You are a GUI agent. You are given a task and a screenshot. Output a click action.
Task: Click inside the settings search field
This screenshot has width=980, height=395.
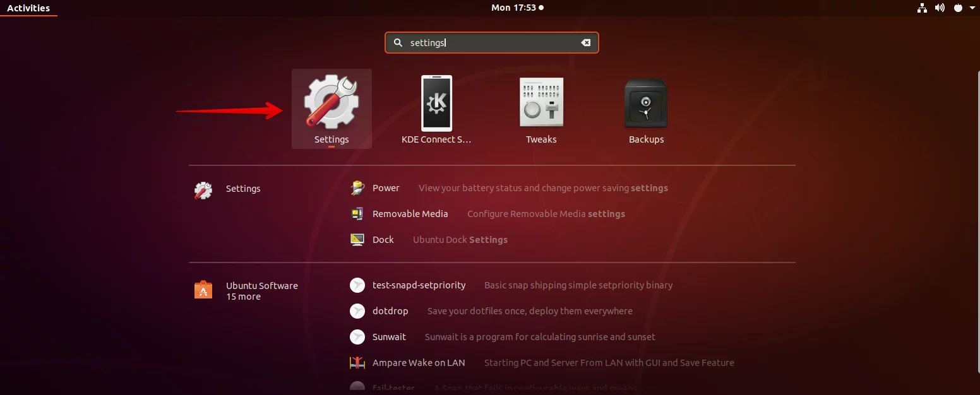tap(492, 43)
